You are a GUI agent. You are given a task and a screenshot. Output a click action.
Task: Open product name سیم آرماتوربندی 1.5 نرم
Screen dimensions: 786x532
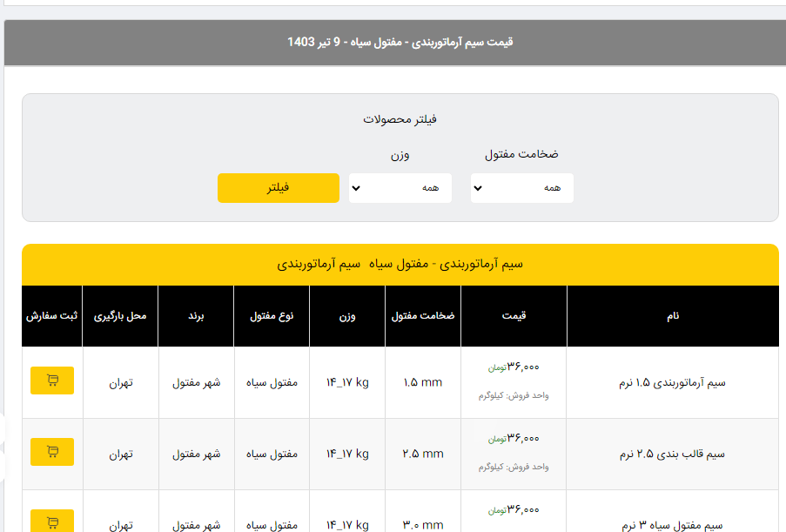pos(681,382)
